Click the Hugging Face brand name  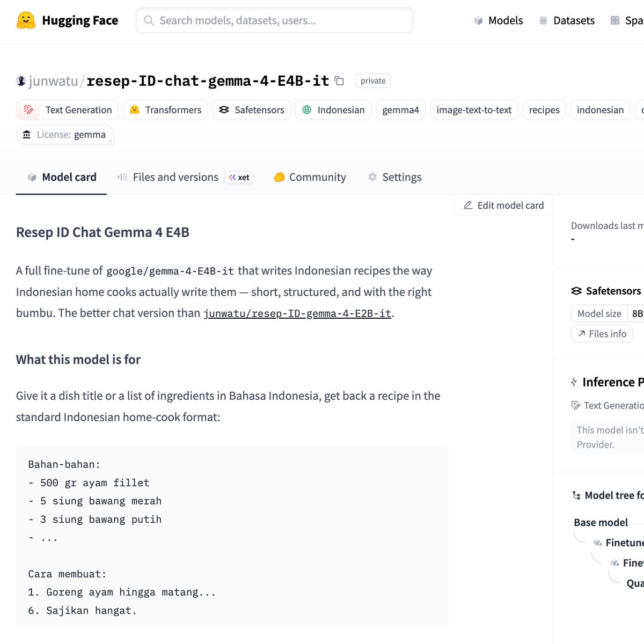pos(80,20)
